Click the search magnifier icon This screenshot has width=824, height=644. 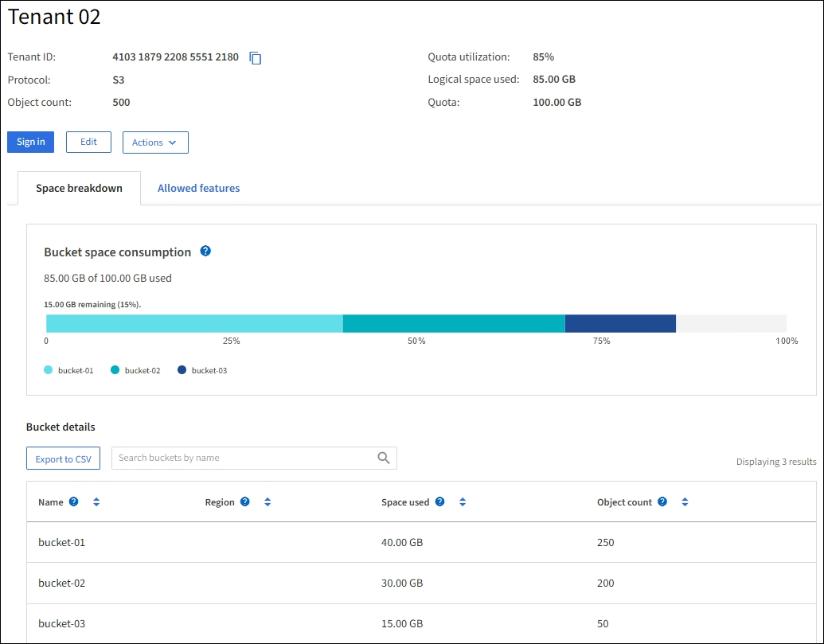point(384,458)
